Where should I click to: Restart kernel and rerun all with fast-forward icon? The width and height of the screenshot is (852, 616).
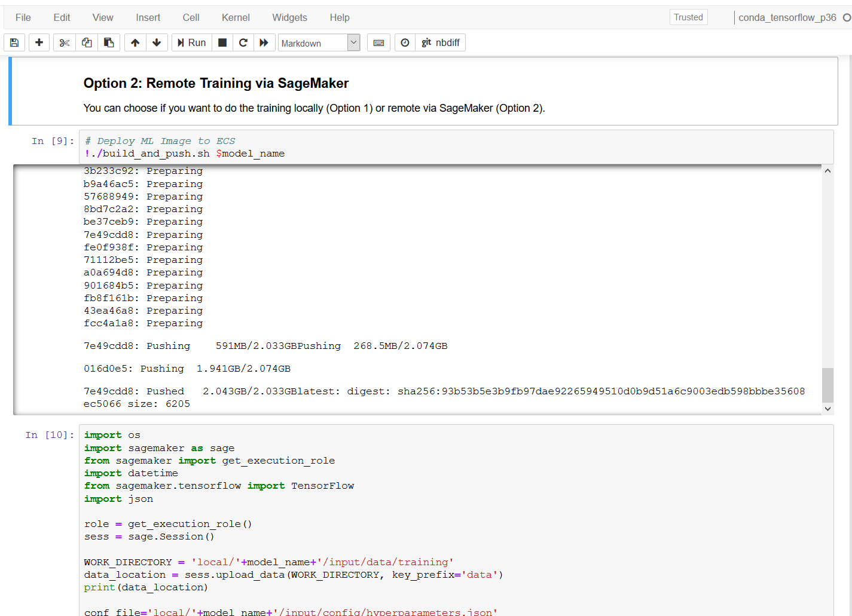[264, 42]
